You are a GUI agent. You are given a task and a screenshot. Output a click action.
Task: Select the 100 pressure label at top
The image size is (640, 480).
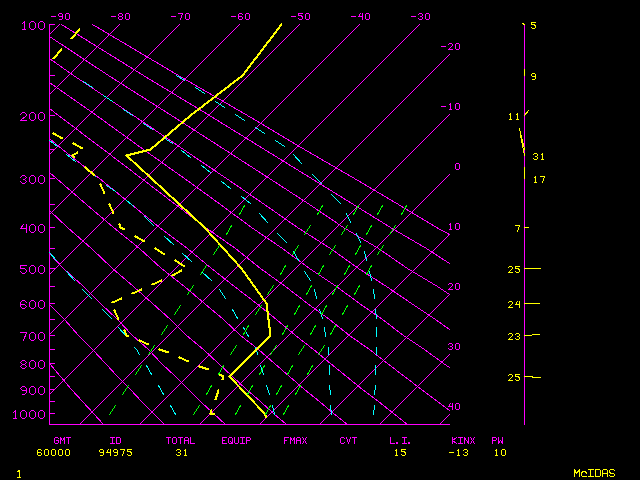coord(33,25)
